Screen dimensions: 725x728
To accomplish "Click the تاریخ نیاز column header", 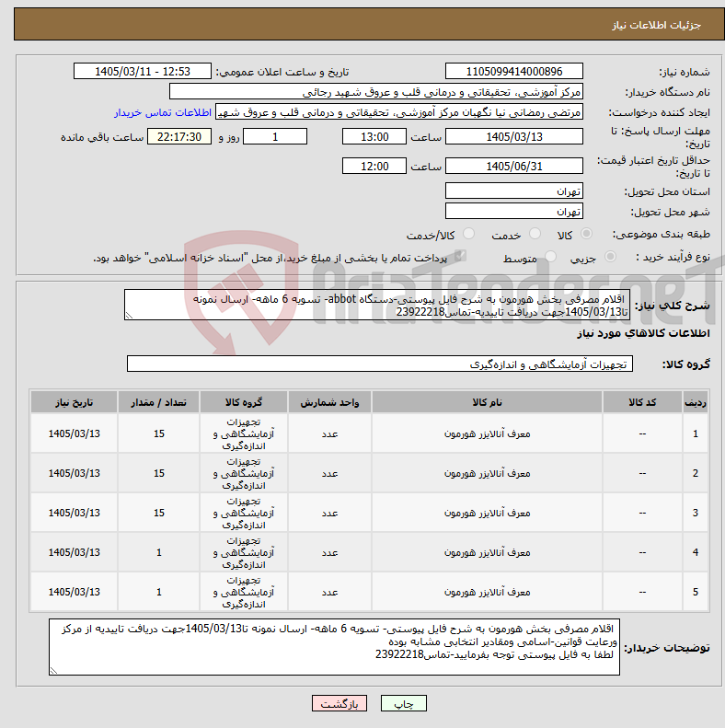I will pos(74,402).
